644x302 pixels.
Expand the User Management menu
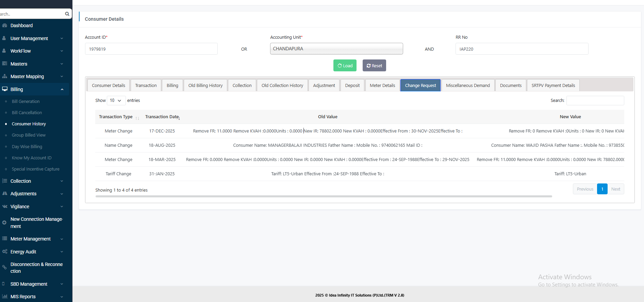pyautogui.click(x=34, y=38)
